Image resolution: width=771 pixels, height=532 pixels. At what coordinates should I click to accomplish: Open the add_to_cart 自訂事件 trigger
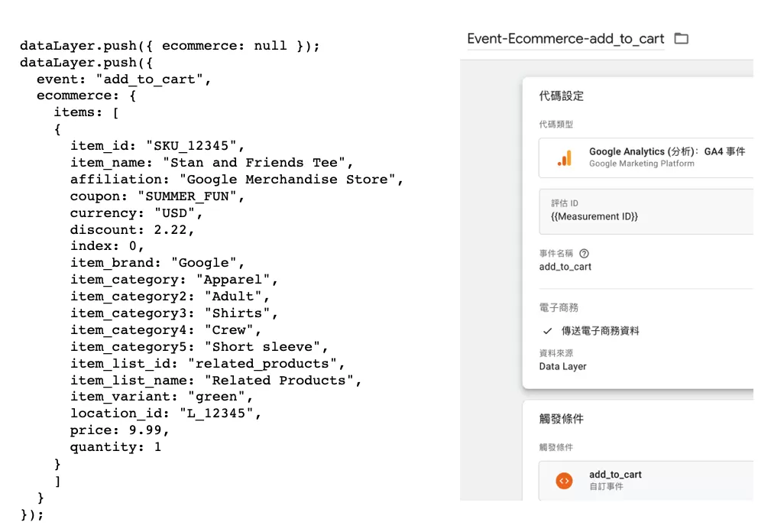click(646, 480)
